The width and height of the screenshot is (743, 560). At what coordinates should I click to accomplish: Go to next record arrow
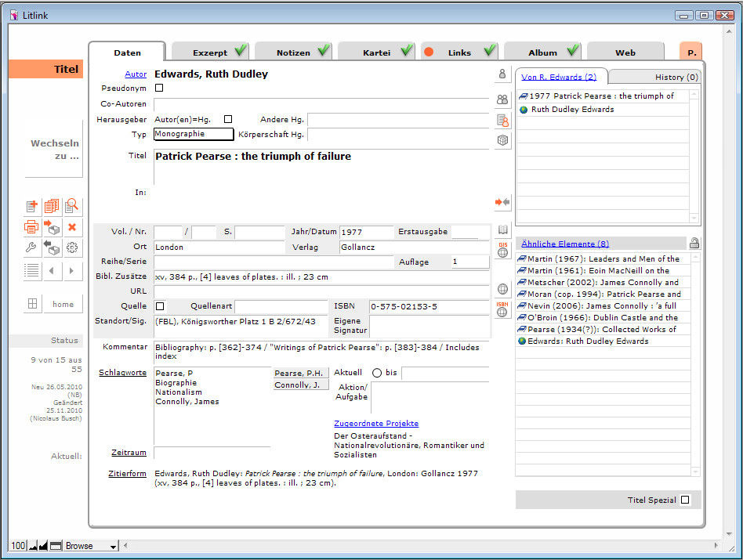(x=71, y=271)
